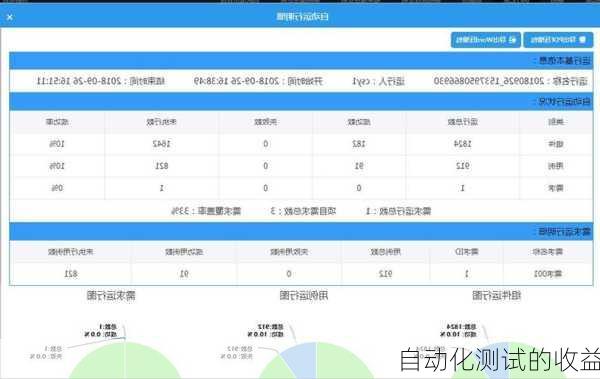Select the requirement 001 row case total 912
Image resolution: width=600 pixels, height=379 pixels.
[385, 274]
